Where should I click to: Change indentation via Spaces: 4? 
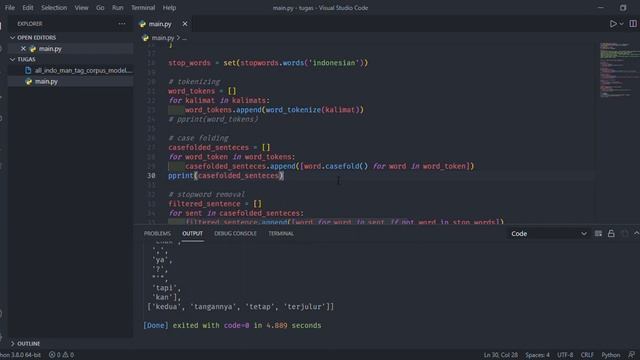[537, 355]
